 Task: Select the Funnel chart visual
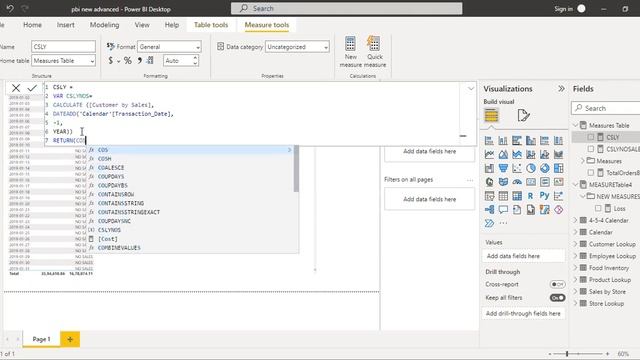pyautogui.click(x=503, y=168)
